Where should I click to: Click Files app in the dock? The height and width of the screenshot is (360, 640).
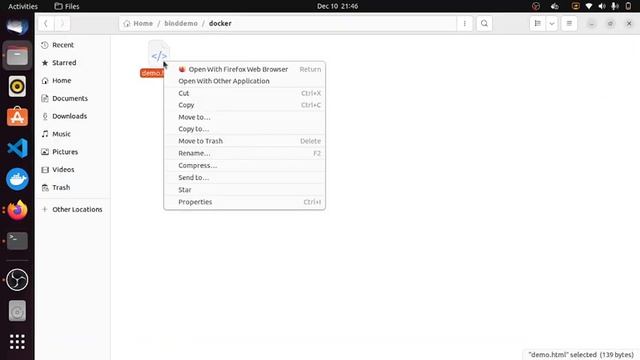(x=17, y=56)
